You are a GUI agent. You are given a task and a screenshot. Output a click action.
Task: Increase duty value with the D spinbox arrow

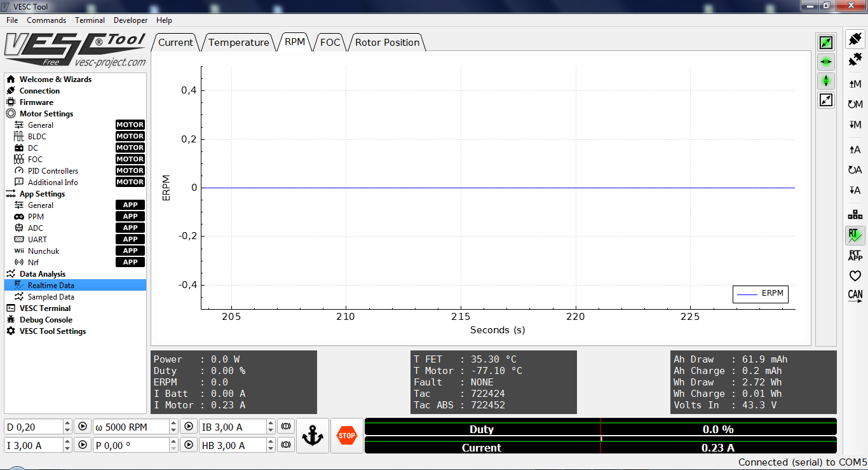pyautogui.click(x=67, y=424)
